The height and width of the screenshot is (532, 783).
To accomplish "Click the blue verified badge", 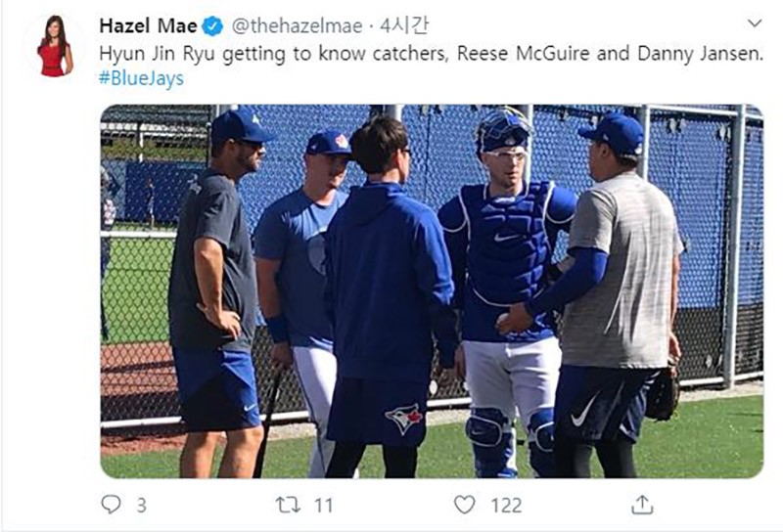I will point(213,25).
